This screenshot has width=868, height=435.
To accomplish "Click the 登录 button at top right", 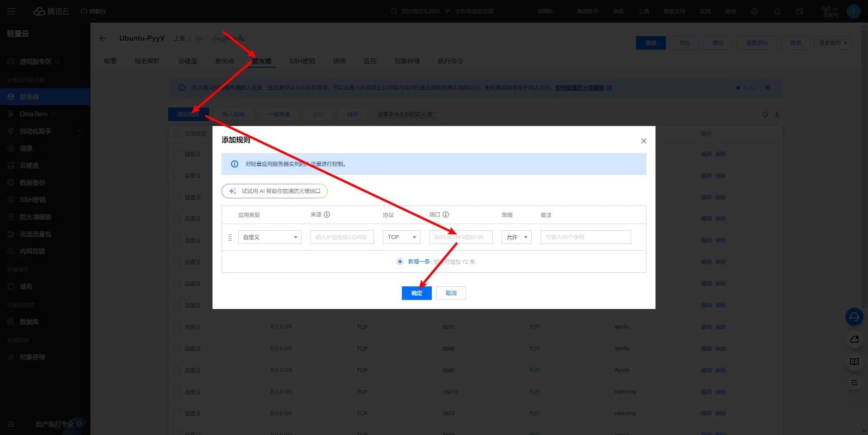I will coord(651,43).
